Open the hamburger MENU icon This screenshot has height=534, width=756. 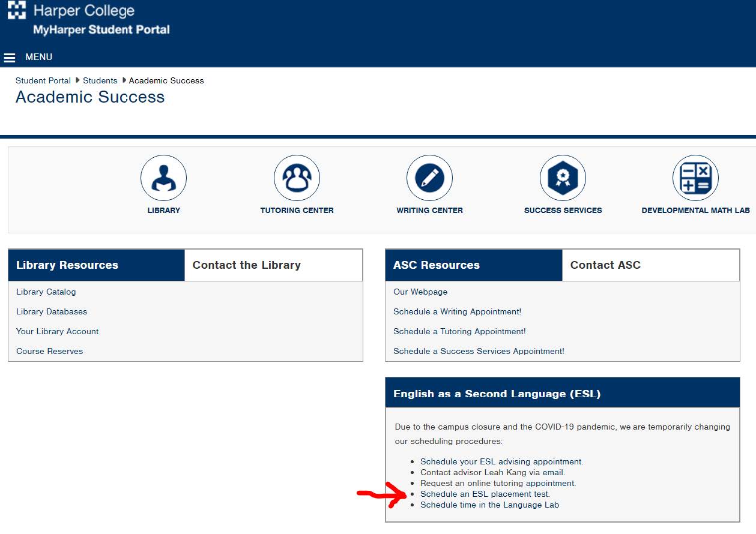(10, 58)
